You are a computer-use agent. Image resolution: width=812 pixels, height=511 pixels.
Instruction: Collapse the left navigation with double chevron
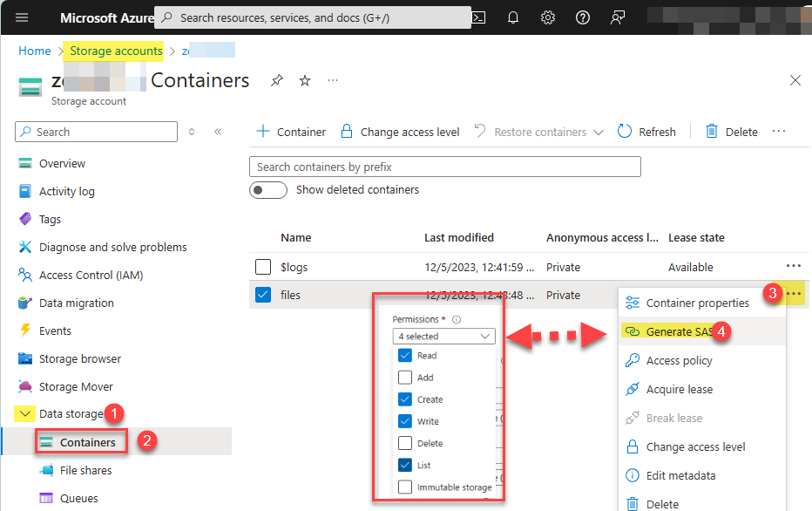tap(218, 132)
